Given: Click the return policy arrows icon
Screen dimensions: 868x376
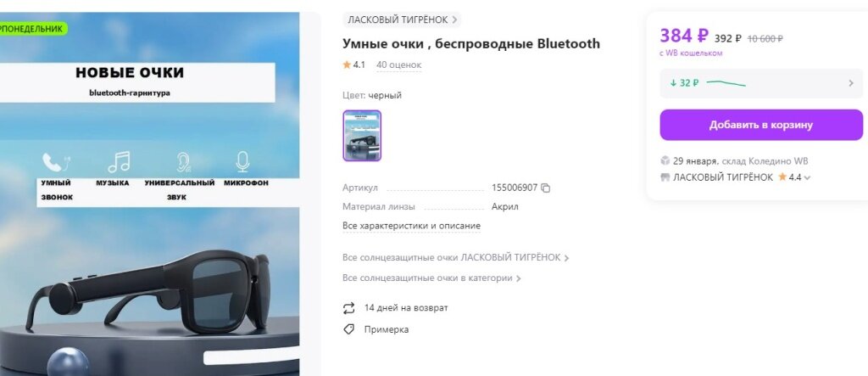Looking at the screenshot, I should click(348, 308).
